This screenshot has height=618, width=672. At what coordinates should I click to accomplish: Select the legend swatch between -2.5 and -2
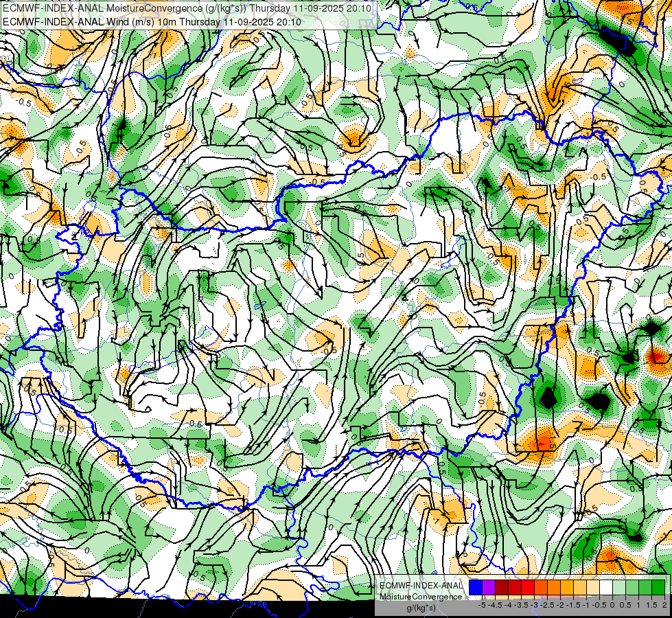pyautogui.click(x=554, y=588)
